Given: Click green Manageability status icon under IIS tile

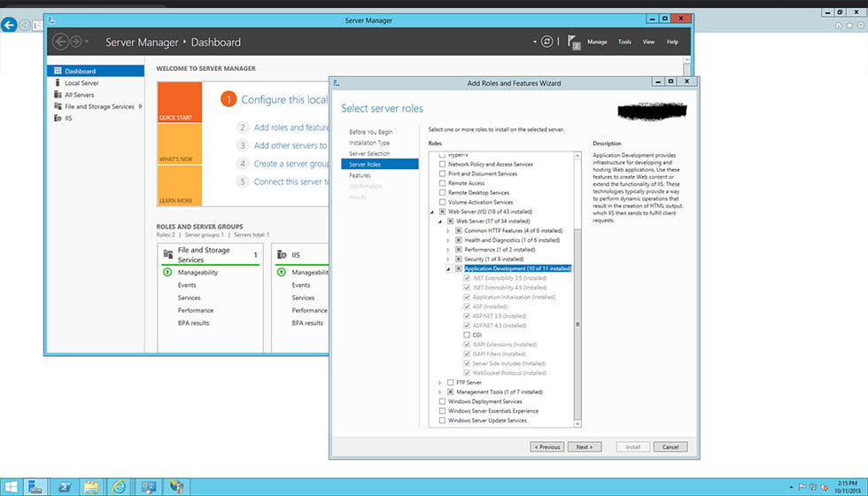Looking at the screenshot, I should [282, 273].
